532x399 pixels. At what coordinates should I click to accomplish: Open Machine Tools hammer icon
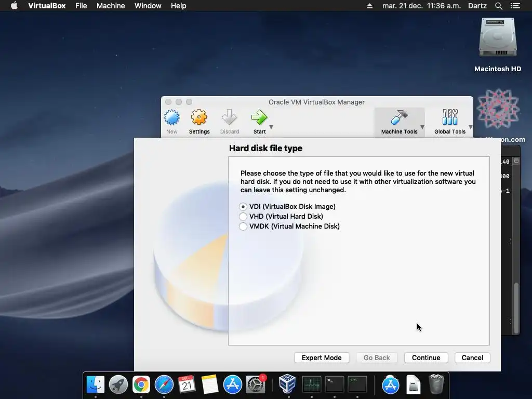click(399, 117)
